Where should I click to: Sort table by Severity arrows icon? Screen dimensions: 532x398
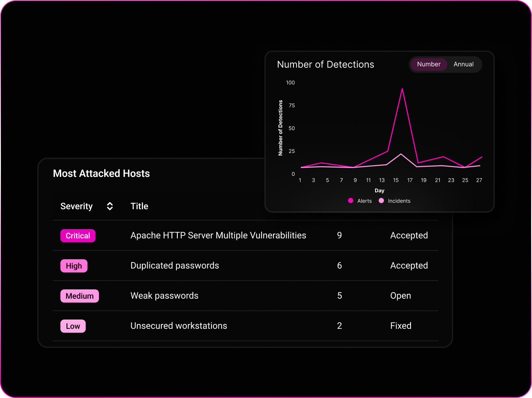[110, 206]
